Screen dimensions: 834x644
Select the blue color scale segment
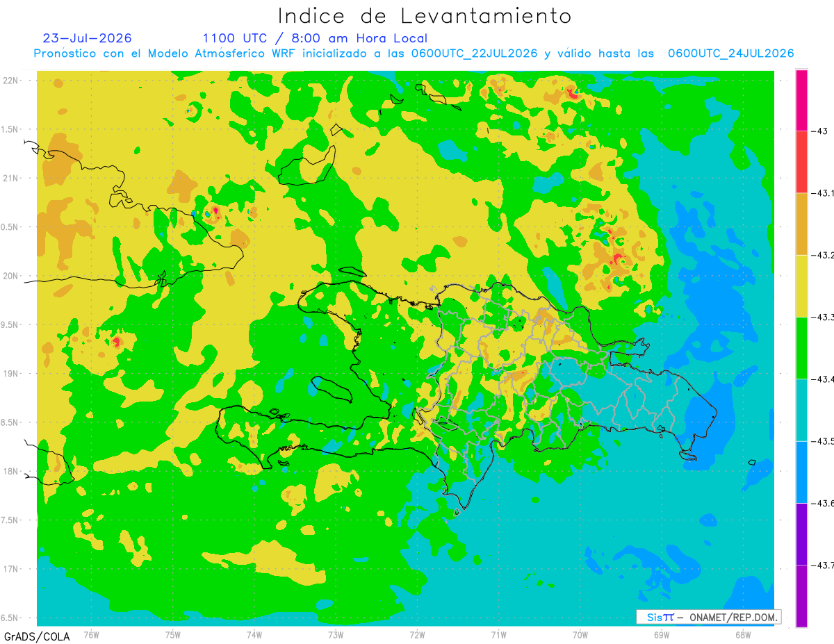point(801,472)
